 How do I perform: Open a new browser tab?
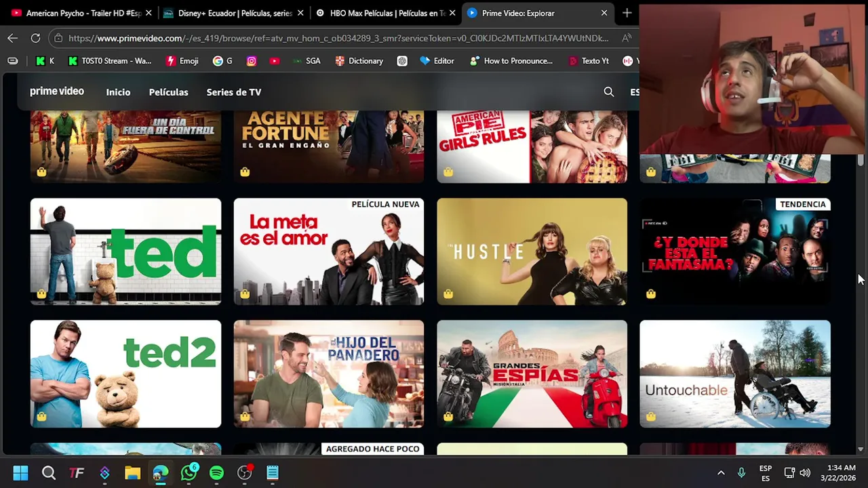coord(627,13)
